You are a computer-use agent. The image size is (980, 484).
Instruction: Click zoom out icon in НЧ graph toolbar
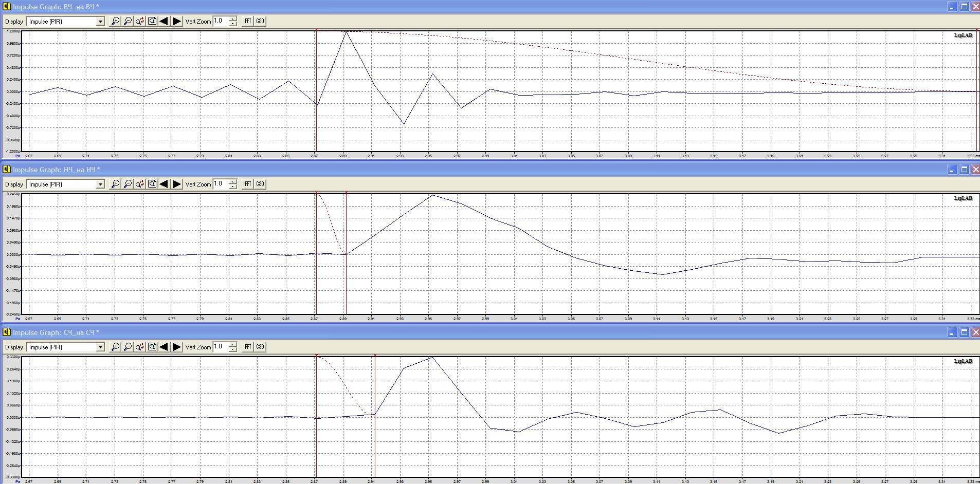coord(128,184)
